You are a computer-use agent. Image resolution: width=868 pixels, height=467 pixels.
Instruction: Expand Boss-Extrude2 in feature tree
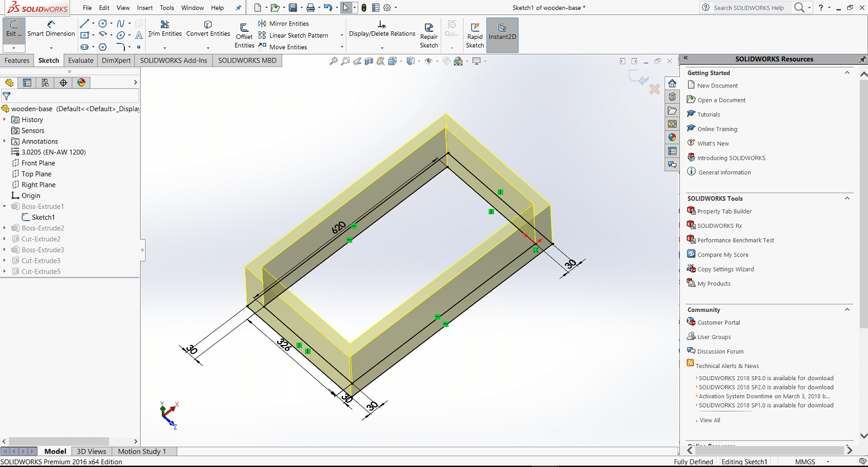tap(5, 228)
